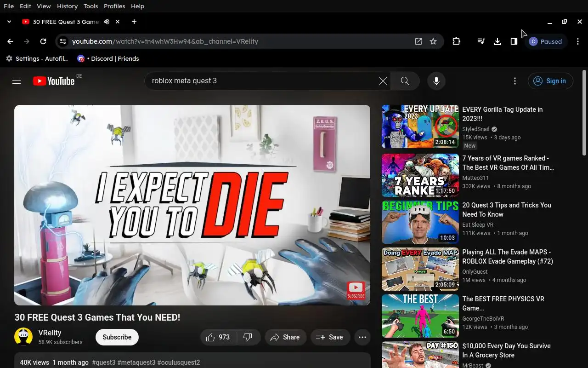Click the page vertical scrollbar
This screenshot has height=368, width=588.
[x=584, y=113]
